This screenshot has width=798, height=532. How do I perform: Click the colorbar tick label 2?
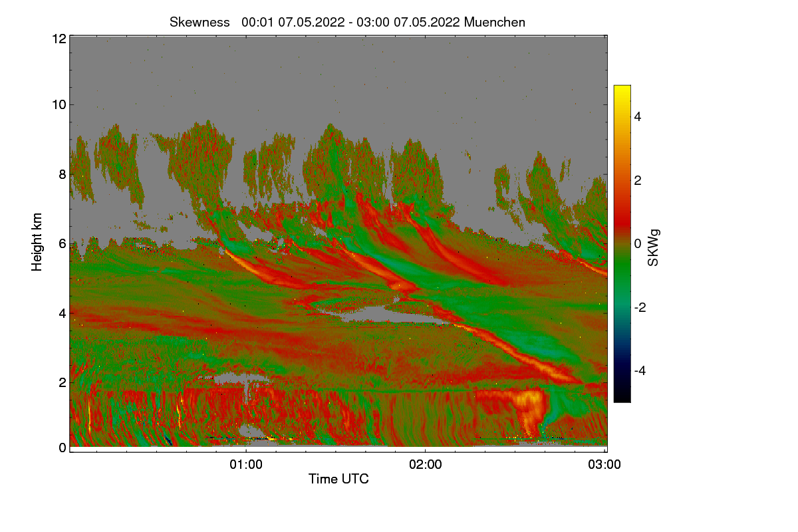(638, 180)
